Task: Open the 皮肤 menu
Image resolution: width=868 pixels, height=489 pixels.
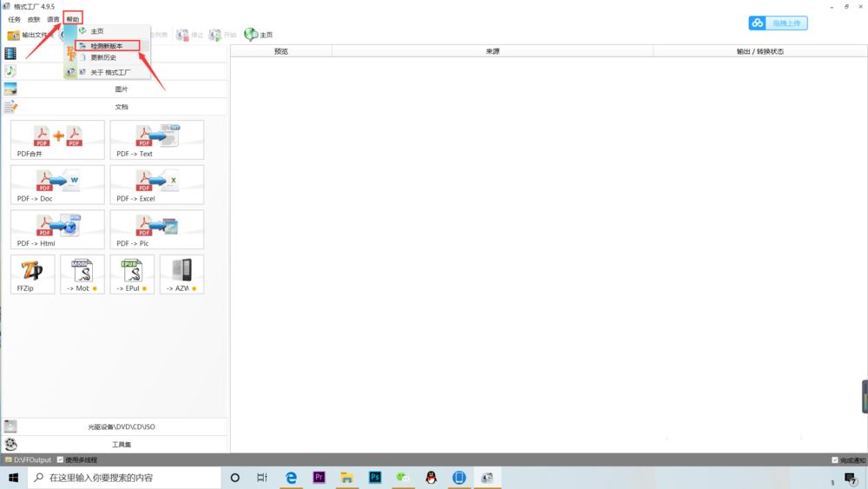Action: tap(34, 19)
